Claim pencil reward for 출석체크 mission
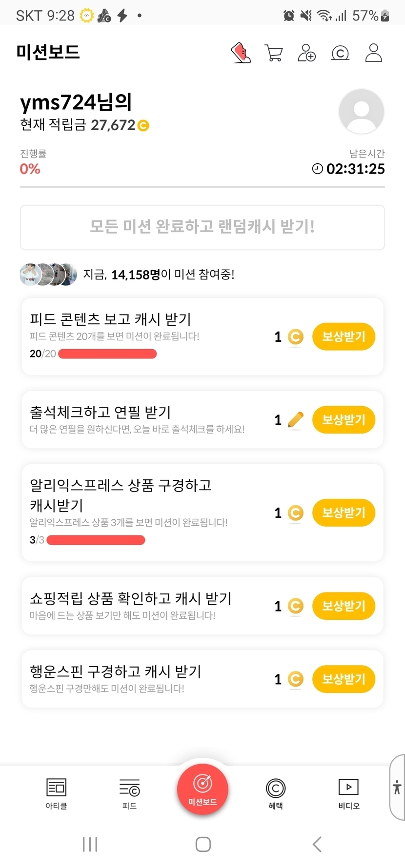This screenshot has height=868, width=405. pos(344,420)
